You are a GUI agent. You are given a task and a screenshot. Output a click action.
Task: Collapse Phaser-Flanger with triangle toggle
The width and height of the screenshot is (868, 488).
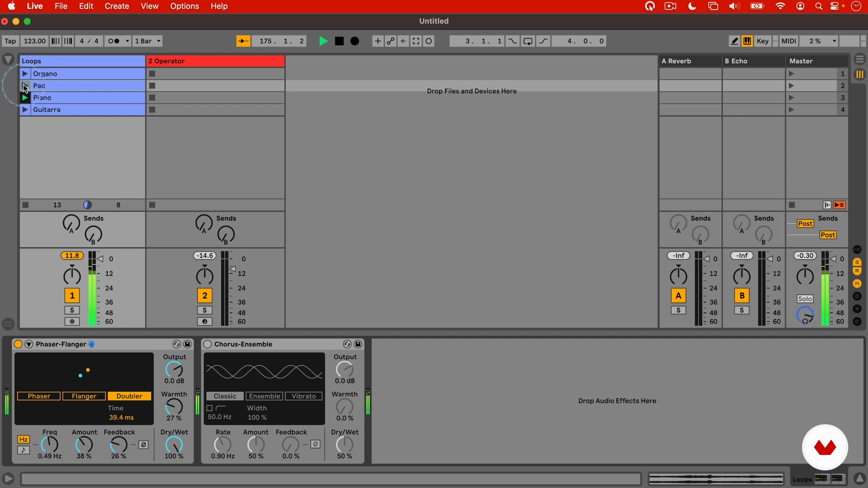(29, 344)
